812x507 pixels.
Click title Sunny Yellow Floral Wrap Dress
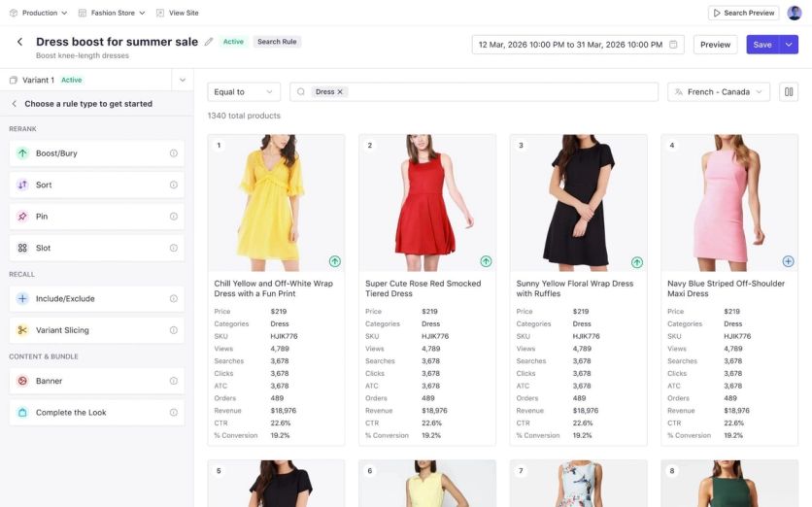click(x=575, y=288)
